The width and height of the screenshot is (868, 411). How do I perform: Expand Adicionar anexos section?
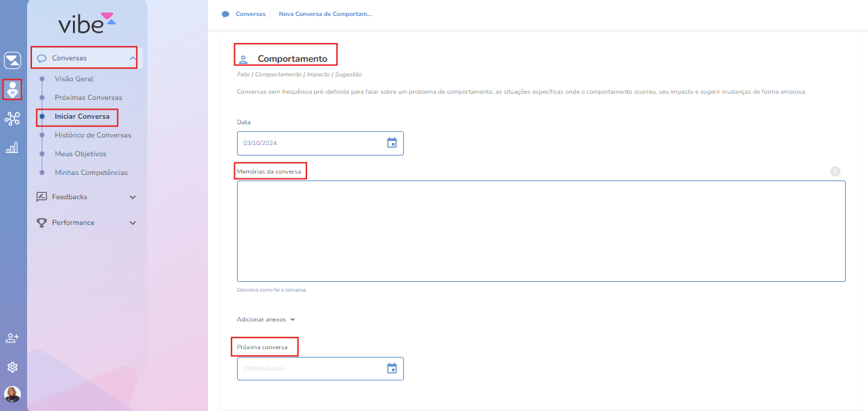[266, 319]
